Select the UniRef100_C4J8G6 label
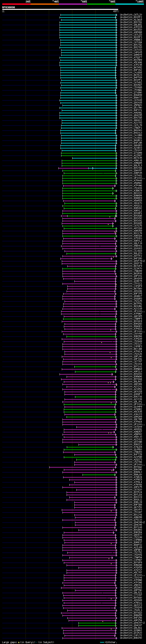 click(131, 72)
